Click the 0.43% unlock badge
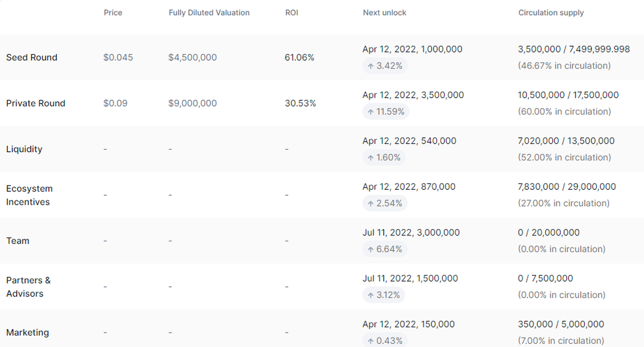The image size is (644, 347). (x=385, y=340)
